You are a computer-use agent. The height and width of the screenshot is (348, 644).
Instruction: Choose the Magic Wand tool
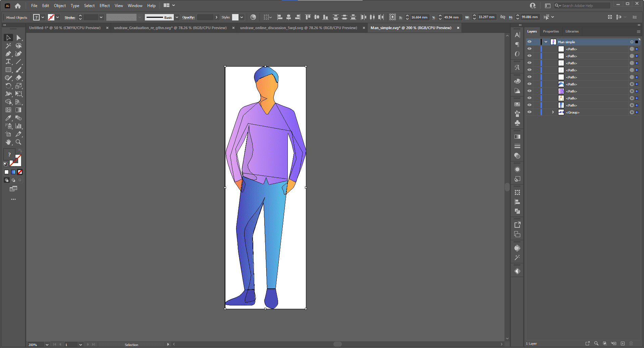coord(8,46)
